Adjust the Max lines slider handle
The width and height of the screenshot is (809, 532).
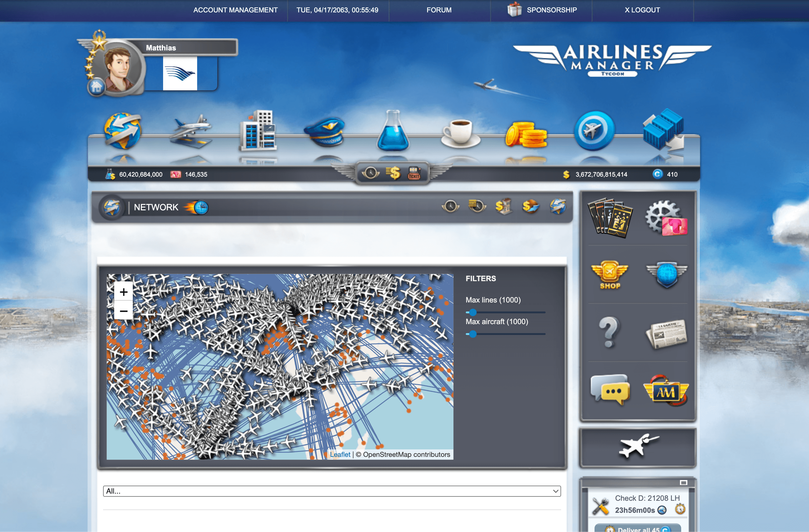[x=473, y=312]
